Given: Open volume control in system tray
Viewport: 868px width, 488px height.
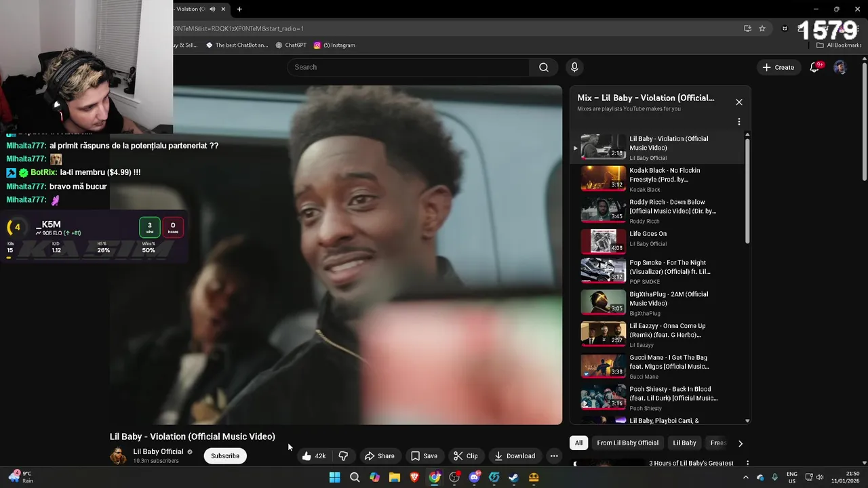Looking at the screenshot, I should click(x=820, y=477).
